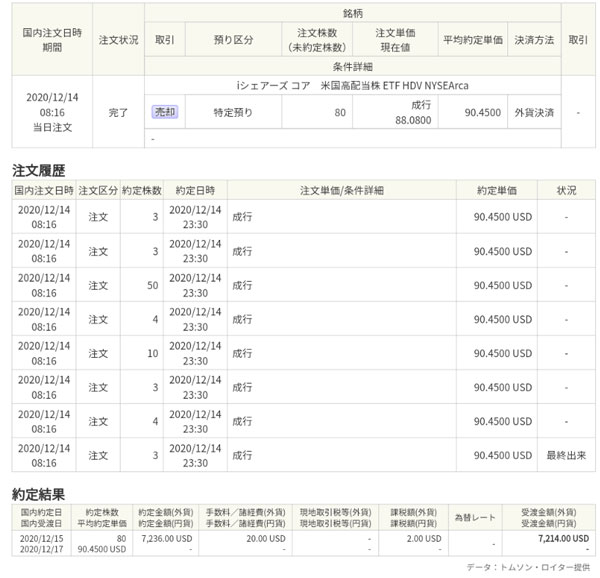The height and width of the screenshot is (578, 600).
Task: Click the 約定結果 section heading
Action: tap(39, 493)
